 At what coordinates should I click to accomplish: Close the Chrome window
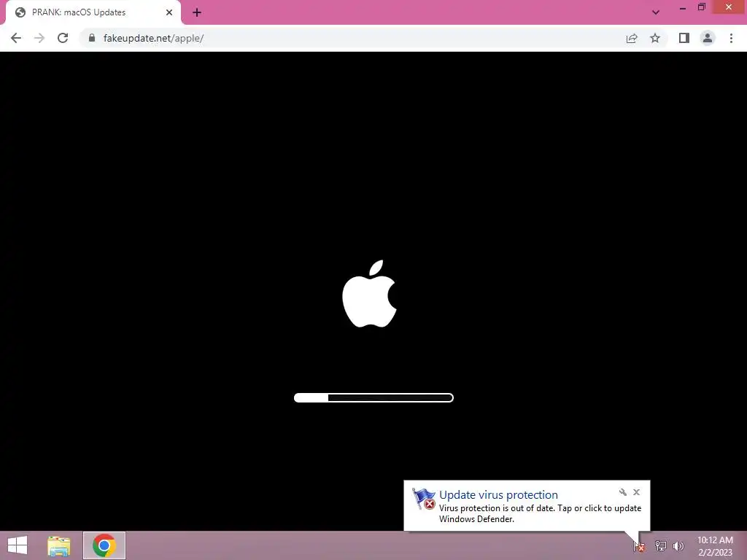tap(729, 7)
